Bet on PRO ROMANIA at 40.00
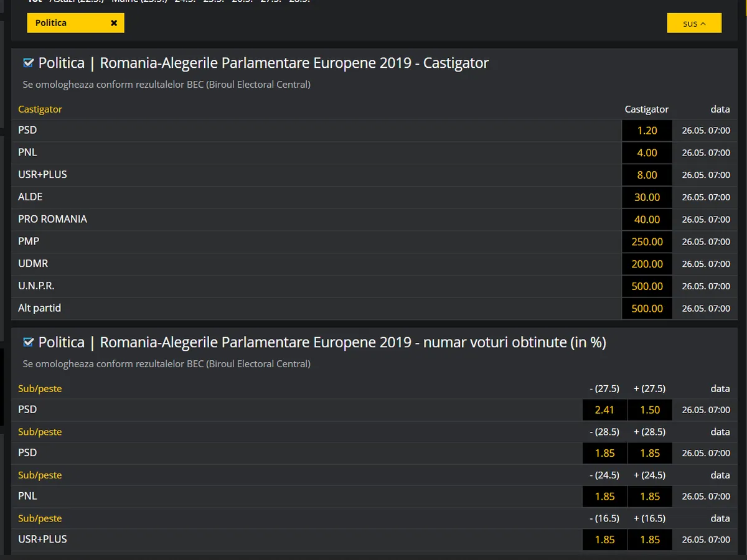This screenshot has width=747, height=560. [x=647, y=220]
